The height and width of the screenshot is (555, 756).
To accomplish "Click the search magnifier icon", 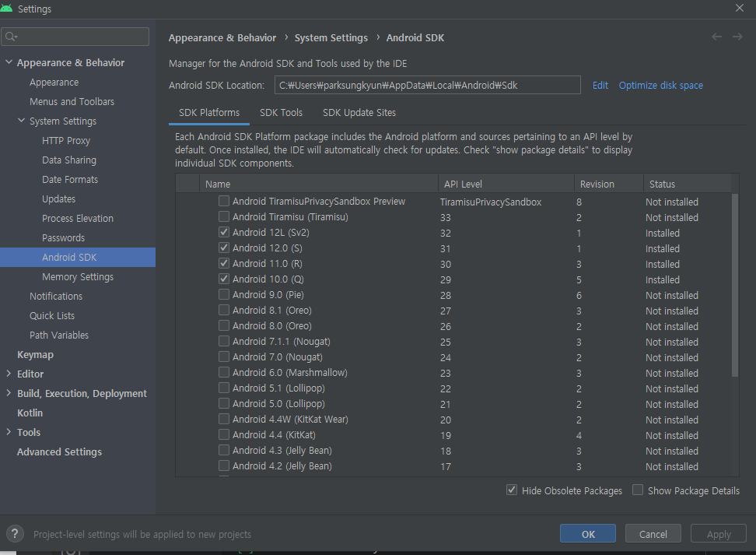I will 11,37.
